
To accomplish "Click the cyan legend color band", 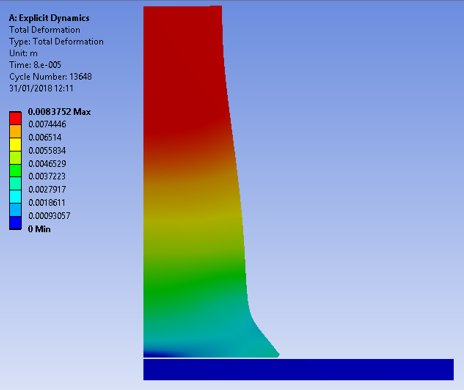I will [15, 197].
